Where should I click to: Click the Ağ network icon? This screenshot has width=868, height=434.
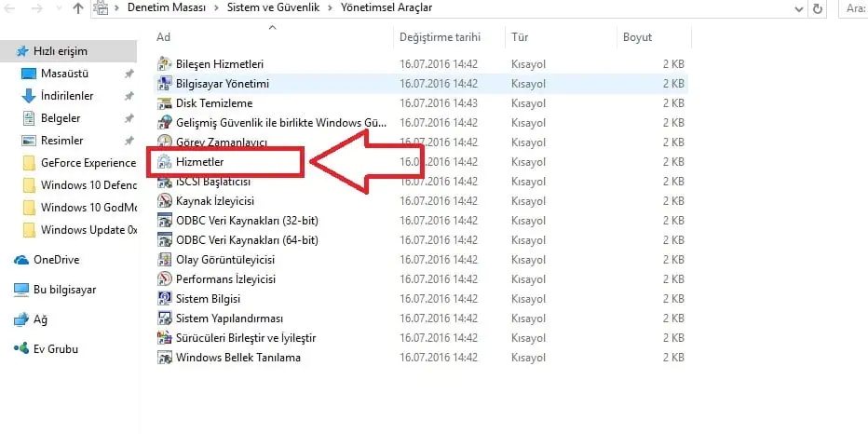pos(21,319)
